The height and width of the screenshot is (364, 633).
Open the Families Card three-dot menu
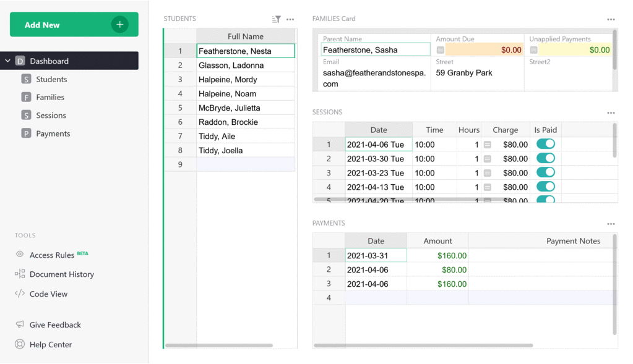tap(611, 19)
